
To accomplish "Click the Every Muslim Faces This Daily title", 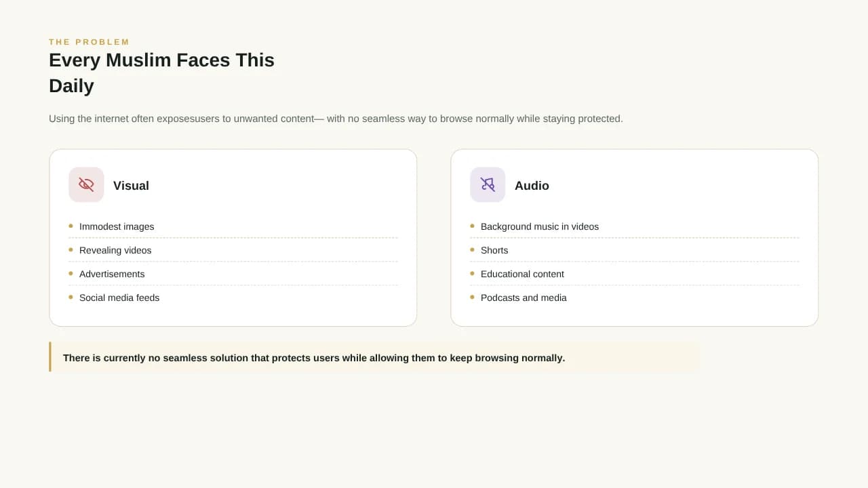I will (161, 73).
